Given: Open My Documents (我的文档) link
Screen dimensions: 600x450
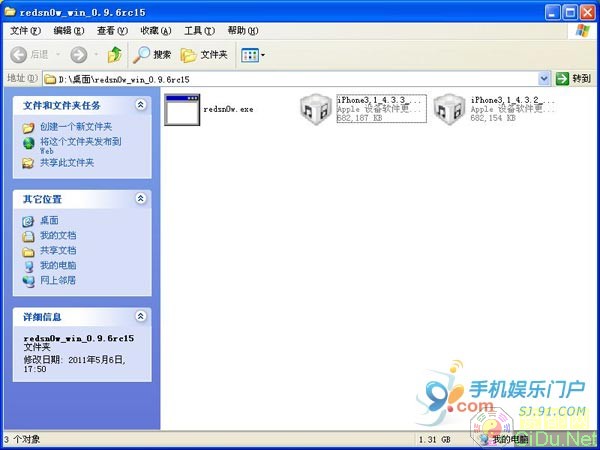Looking at the screenshot, I should coord(57,235).
